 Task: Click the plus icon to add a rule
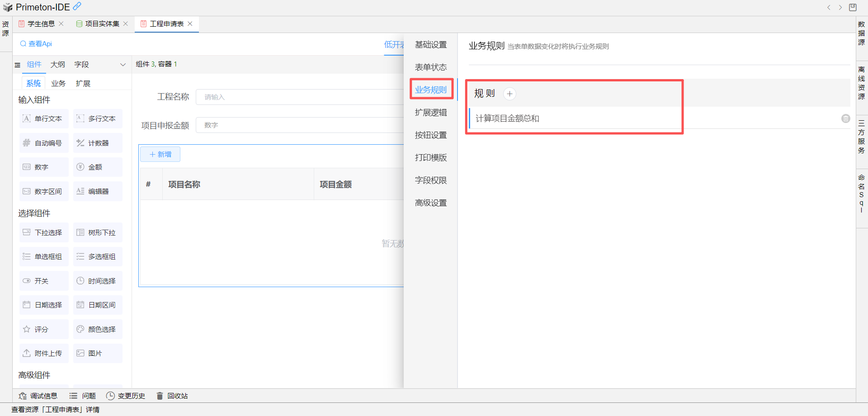click(509, 94)
